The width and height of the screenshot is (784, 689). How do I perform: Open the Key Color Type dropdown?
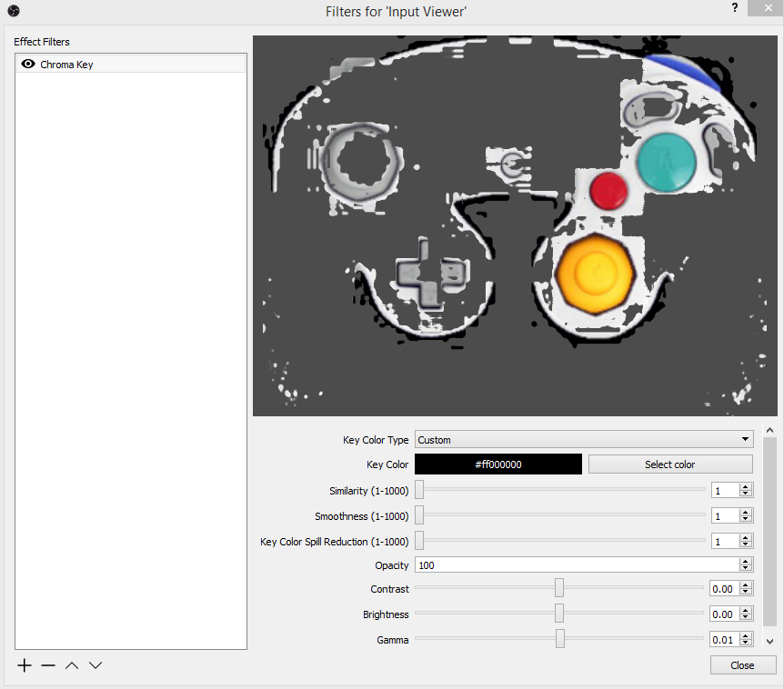pyautogui.click(x=584, y=440)
